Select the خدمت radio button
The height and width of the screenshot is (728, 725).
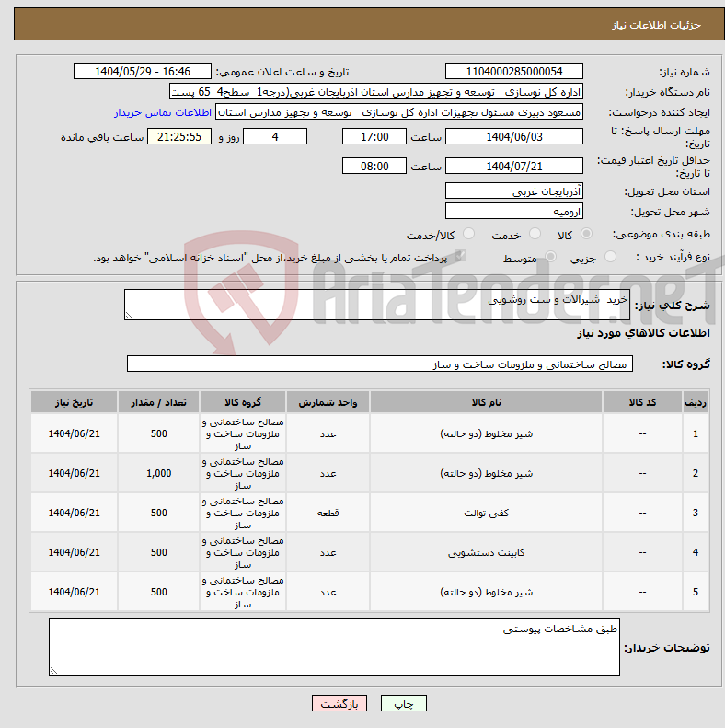(535, 234)
